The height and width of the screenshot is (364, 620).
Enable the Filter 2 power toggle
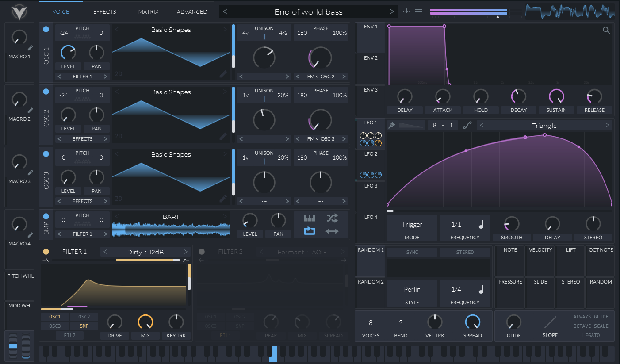pos(202,252)
